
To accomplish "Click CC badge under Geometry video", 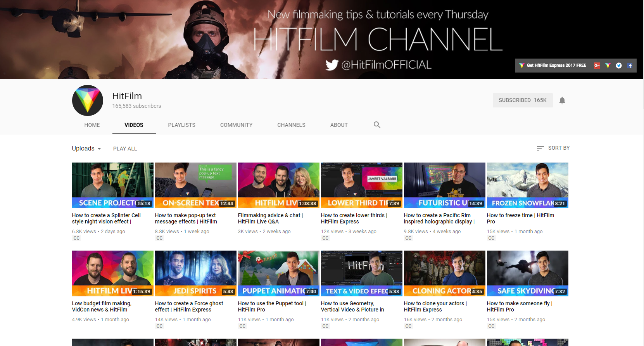I will tap(325, 326).
